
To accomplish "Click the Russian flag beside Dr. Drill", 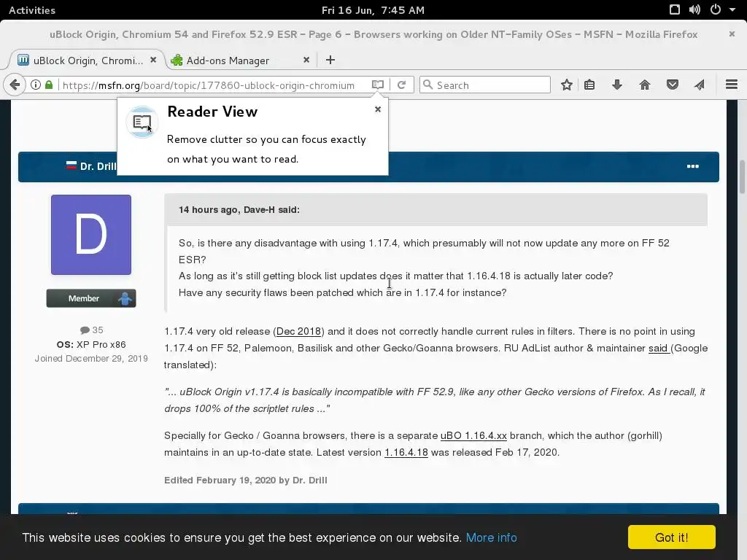I will [x=71, y=166].
